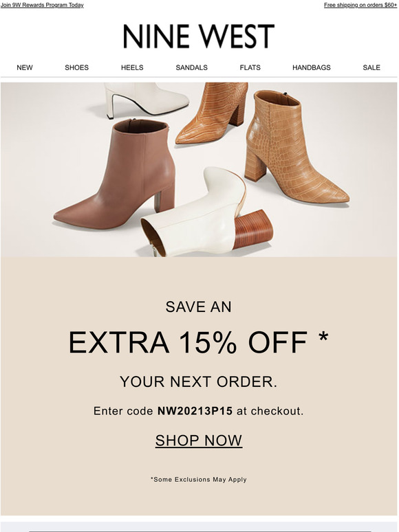
Task: Click the orange croc boot at top center
Action: tap(213, 113)
